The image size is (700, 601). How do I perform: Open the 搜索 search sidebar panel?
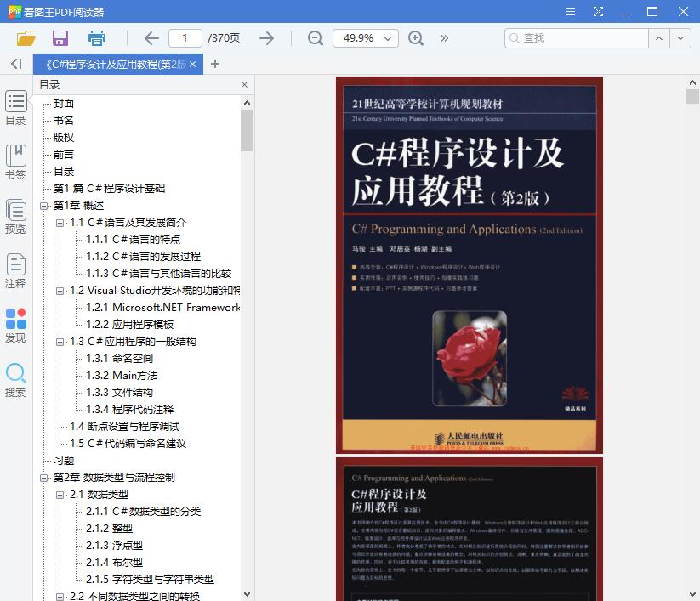click(15, 380)
